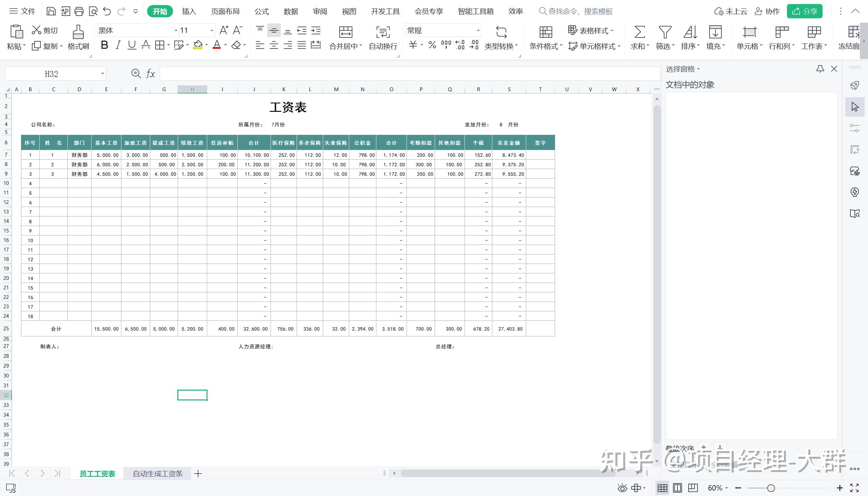Open the 自动生成工资条 sheet tab
This screenshot has height=496, width=868.
click(158, 474)
